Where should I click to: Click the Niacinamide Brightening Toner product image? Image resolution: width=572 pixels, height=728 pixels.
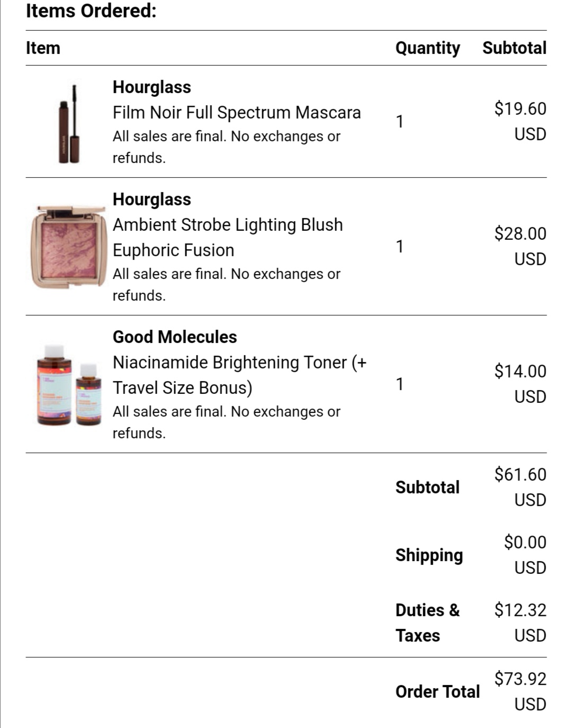pos(69,384)
